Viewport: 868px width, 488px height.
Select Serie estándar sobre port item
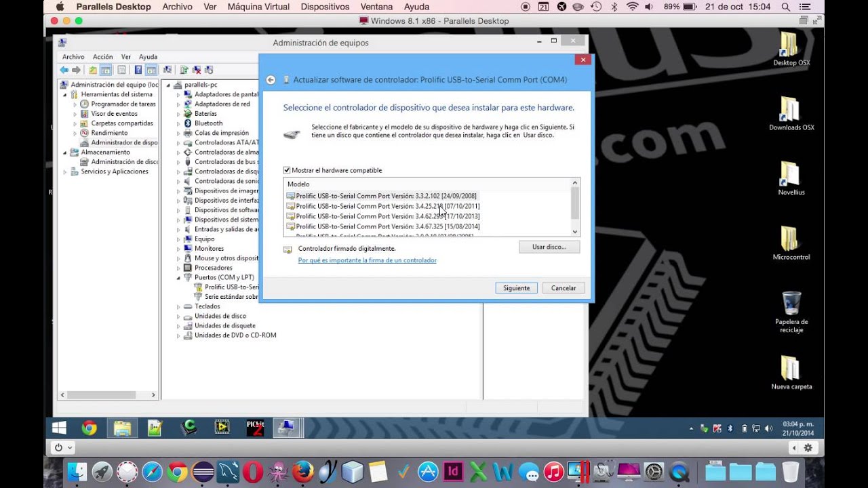[x=226, y=297]
